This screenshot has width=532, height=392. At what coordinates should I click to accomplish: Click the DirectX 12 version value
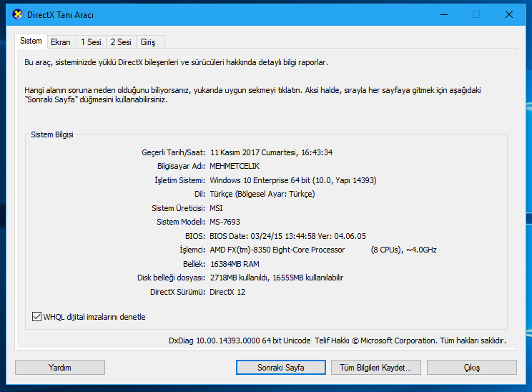(x=227, y=292)
